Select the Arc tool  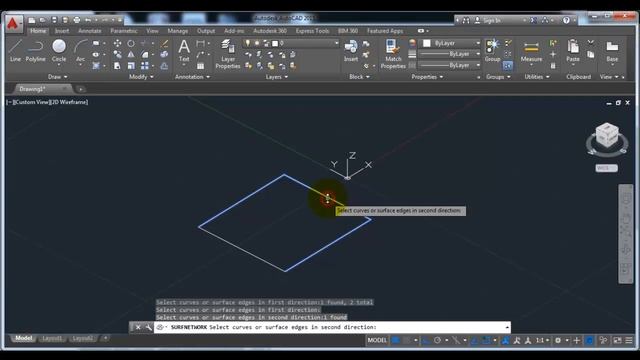(x=80, y=51)
